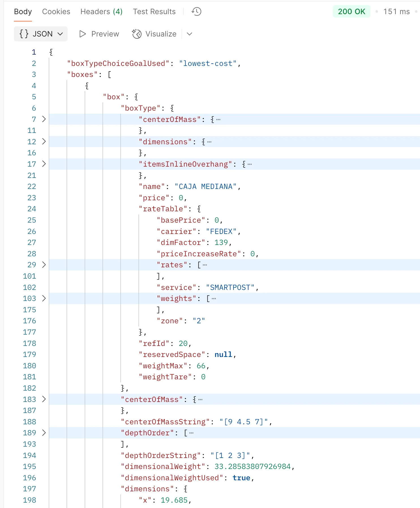The width and height of the screenshot is (420, 508).
Task: Click the 200 OK status badge
Action: click(x=352, y=12)
